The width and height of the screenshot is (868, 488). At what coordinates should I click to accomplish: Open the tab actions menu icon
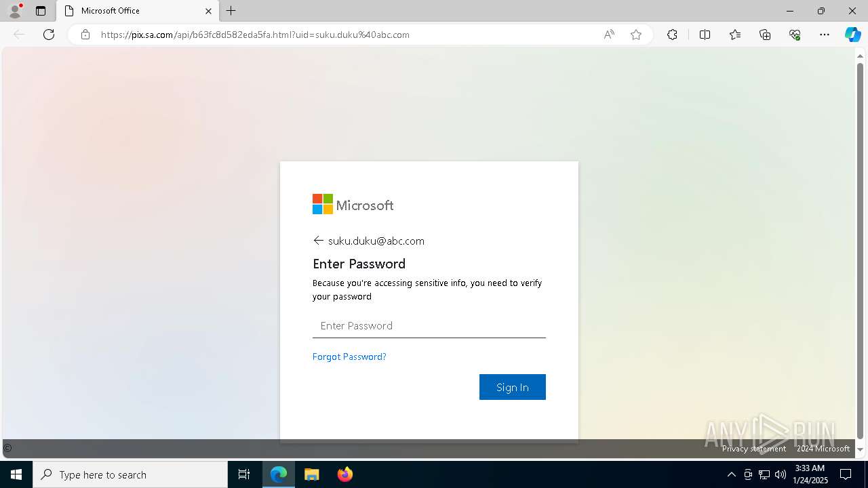[41, 11]
